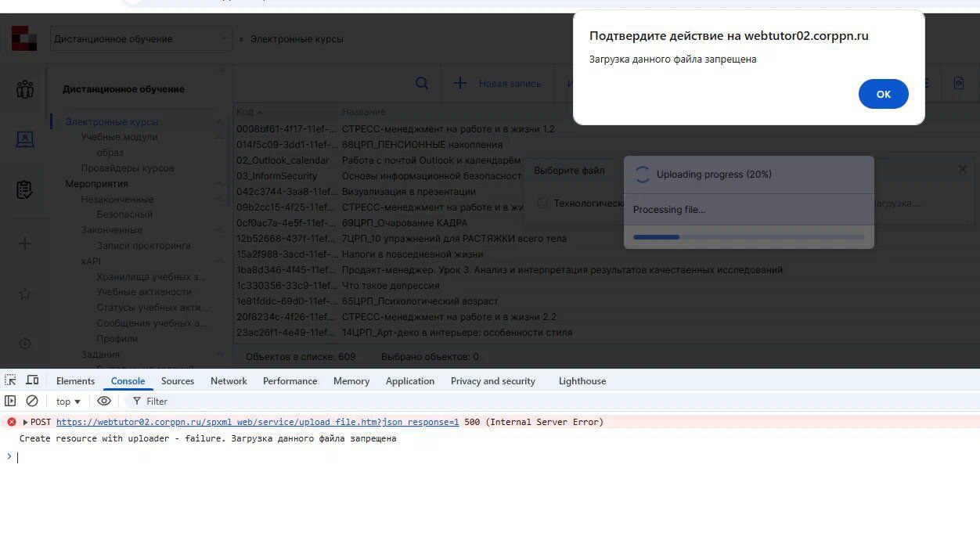Tick the Технологическ… checkbox in file dialog
Screen dimensions: 980x544
coord(542,203)
